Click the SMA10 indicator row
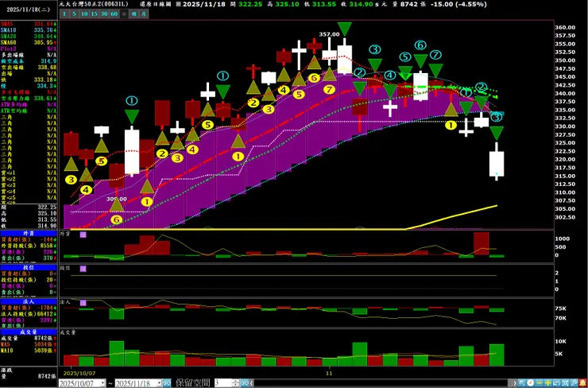Screen dimensions: 588x388 (x=29, y=30)
